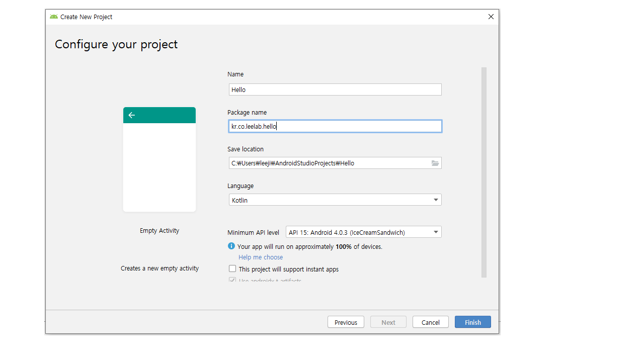This screenshot has width=644, height=362.
Task: Open the Help me choose link
Action: pos(261,257)
